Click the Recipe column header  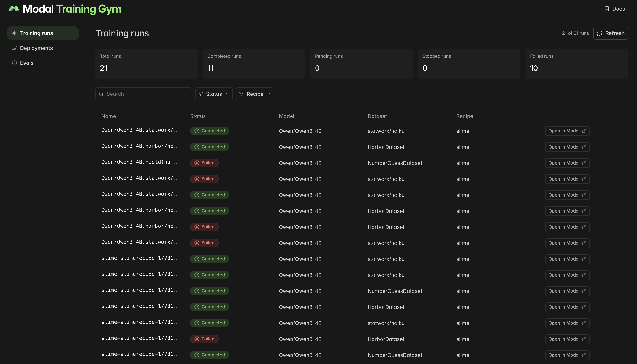coord(465,116)
